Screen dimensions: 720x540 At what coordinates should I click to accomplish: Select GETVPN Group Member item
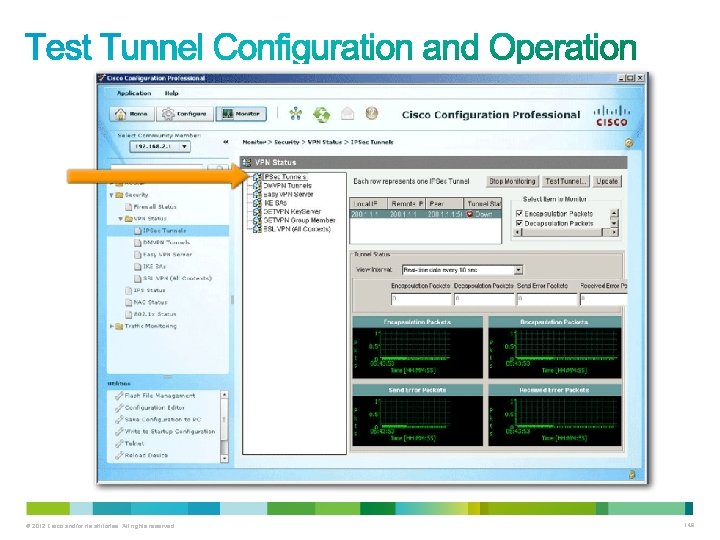click(299, 220)
